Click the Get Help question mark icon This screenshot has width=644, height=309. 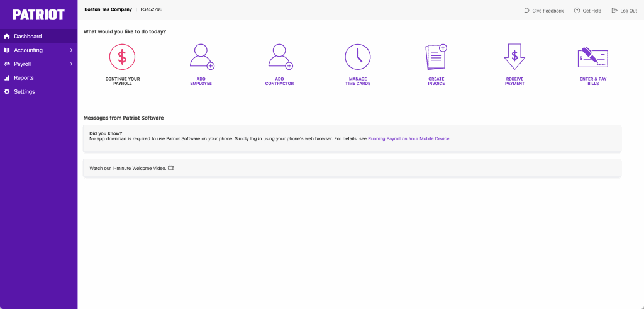577,11
